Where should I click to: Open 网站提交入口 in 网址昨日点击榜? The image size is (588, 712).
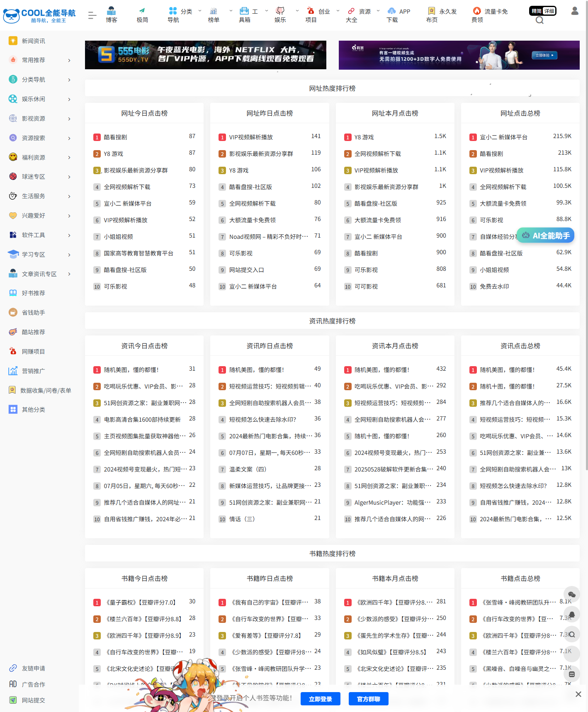(247, 270)
